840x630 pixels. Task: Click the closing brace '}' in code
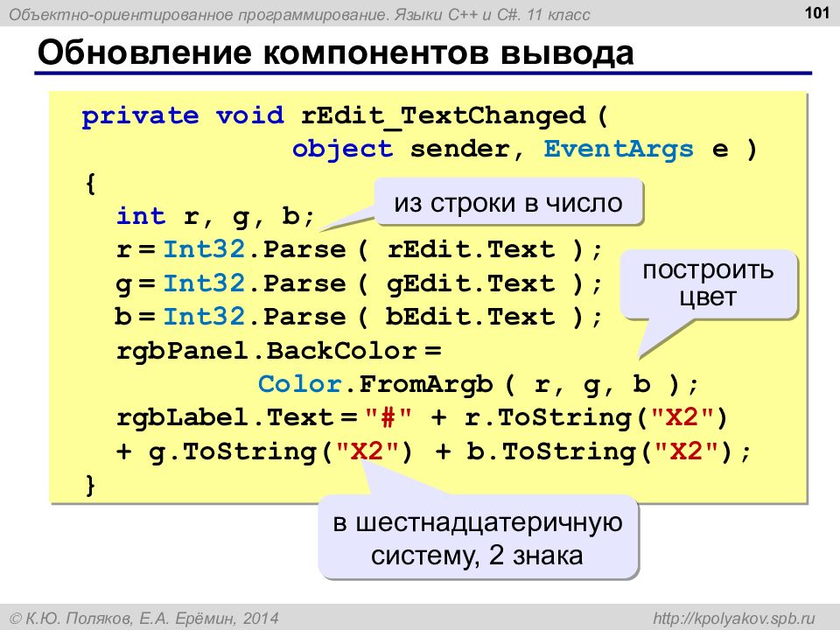(x=90, y=486)
